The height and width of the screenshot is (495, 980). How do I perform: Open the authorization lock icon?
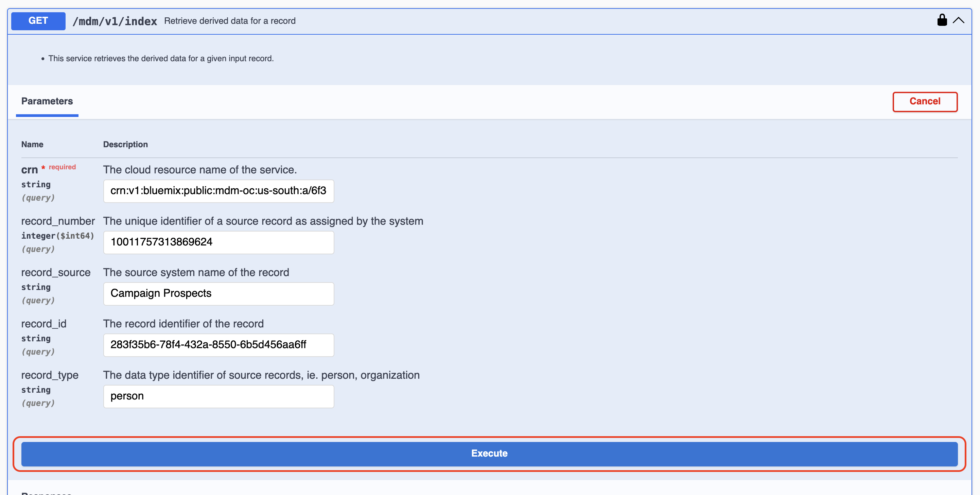(942, 20)
